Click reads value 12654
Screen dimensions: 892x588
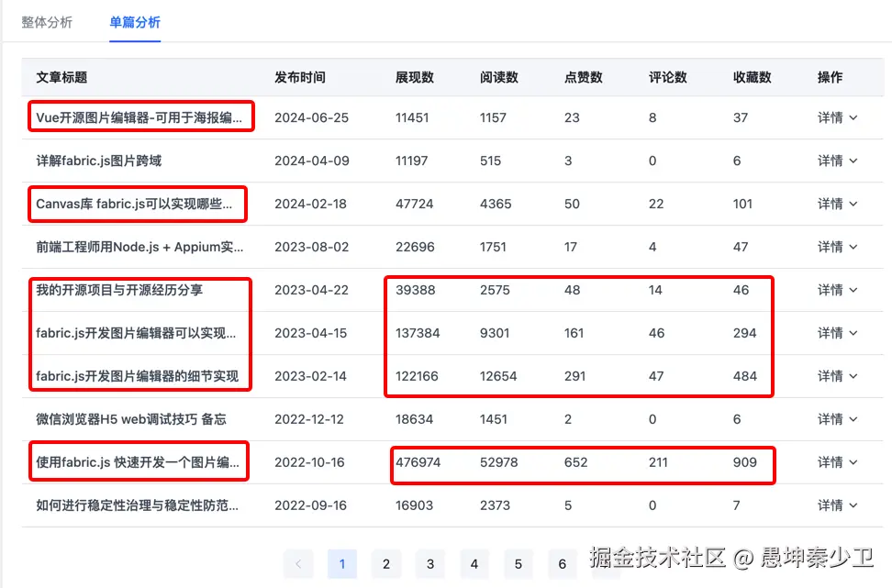[498, 376]
